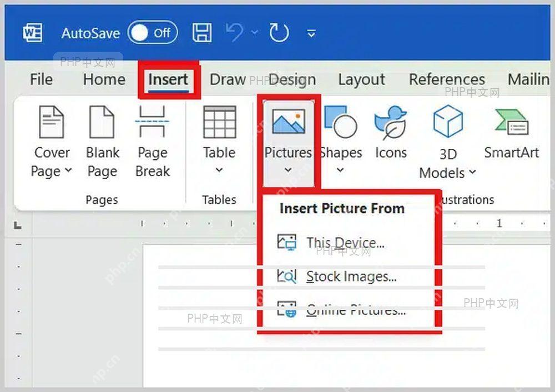The height and width of the screenshot is (392, 555).
Task: Go to the Draw tab
Action: [228, 79]
